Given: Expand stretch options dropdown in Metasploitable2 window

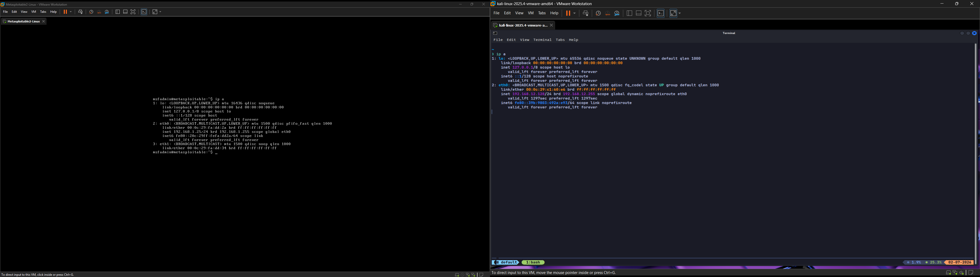Looking at the screenshot, I should tap(161, 12).
